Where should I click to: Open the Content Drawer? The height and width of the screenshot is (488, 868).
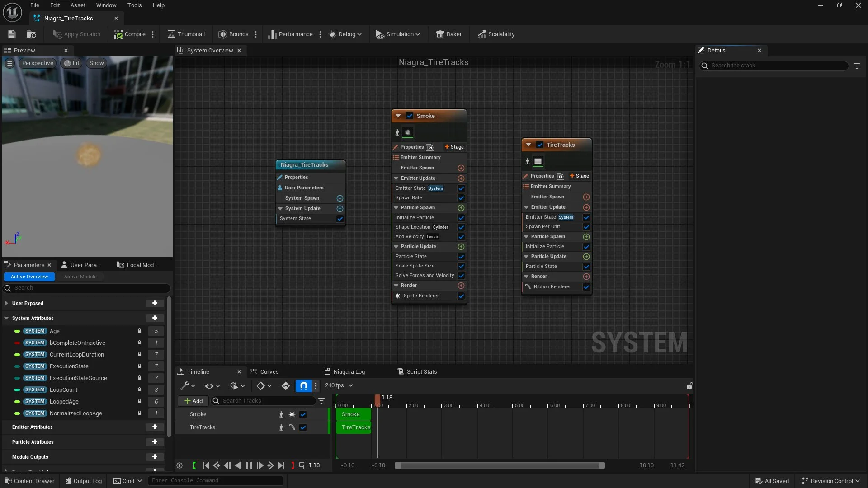point(29,481)
